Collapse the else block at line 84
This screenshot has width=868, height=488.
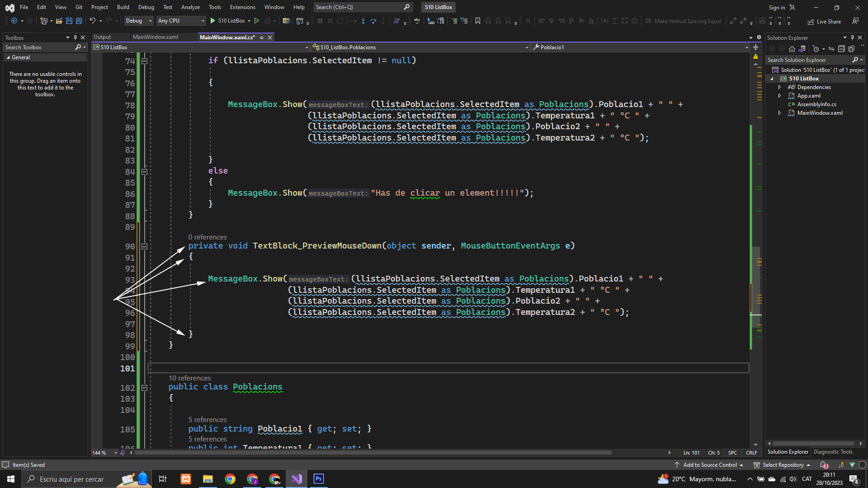pyautogui.click(x=144, y=172)
